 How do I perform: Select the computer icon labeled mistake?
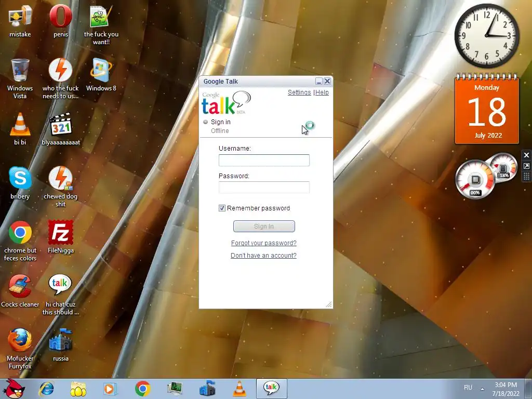point(20,16)
